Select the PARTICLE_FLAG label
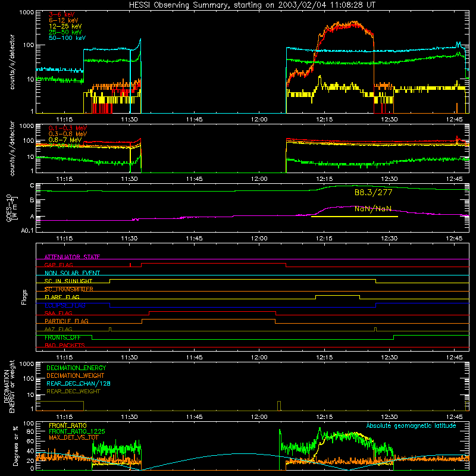This screenshot has height=476, width=476. 67,321
